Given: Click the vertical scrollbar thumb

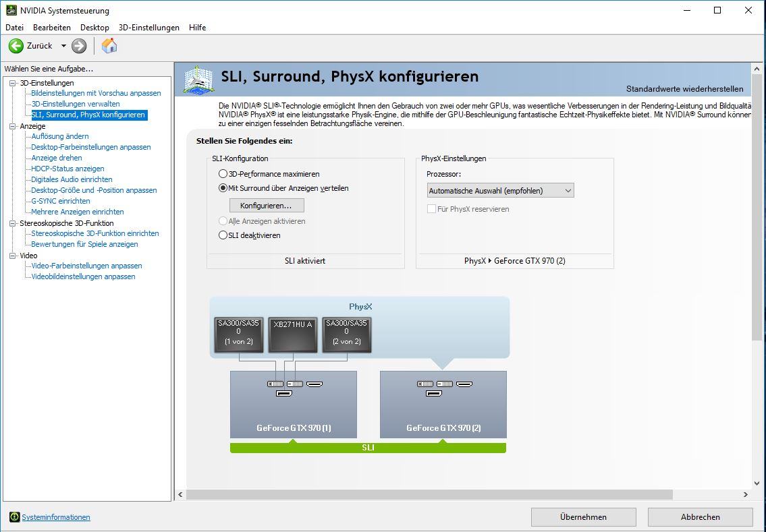Looking at the screenshot, I should click(757, 208).
